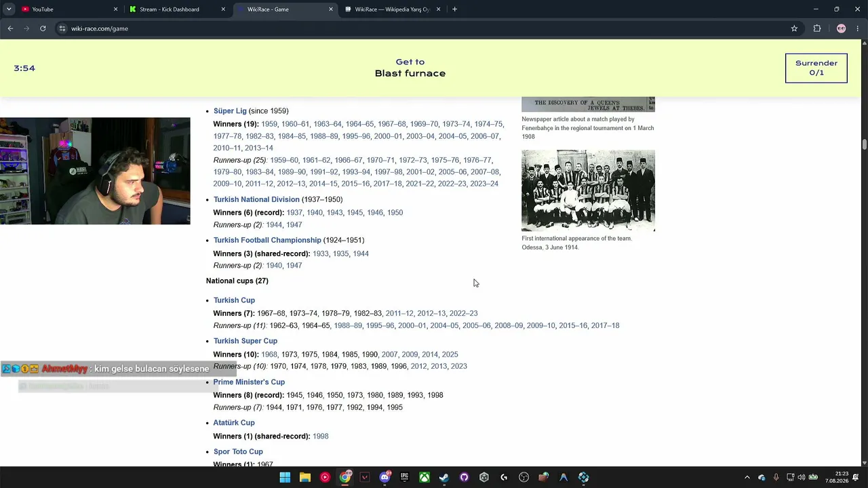The width and height of the screenshot is (868, 488).
Task: Open Valorant from the taskbar
Action: [x=365, y=477]
